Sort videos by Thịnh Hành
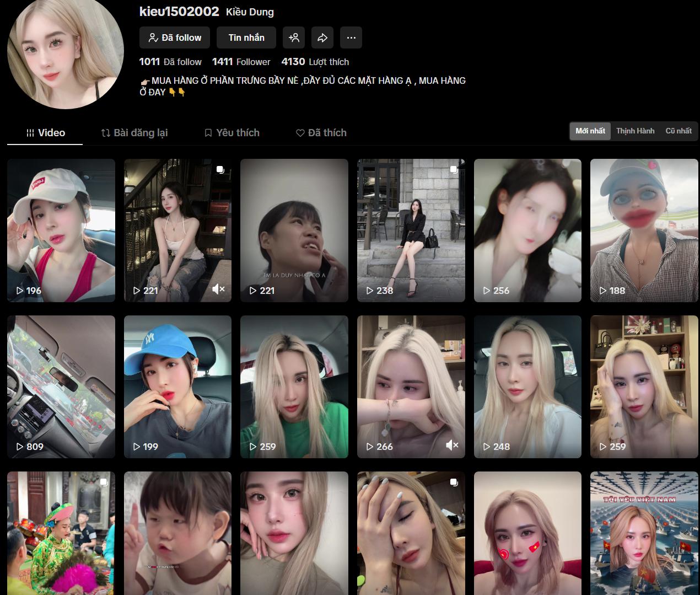Screen dimensions: 700x595 635,131
